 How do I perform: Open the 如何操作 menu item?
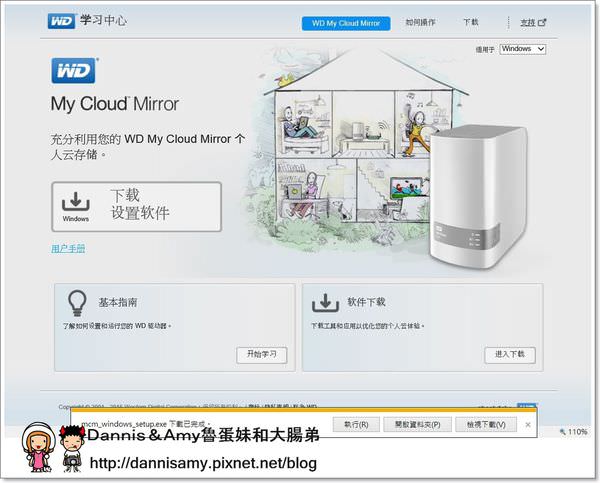click(420, 23)
